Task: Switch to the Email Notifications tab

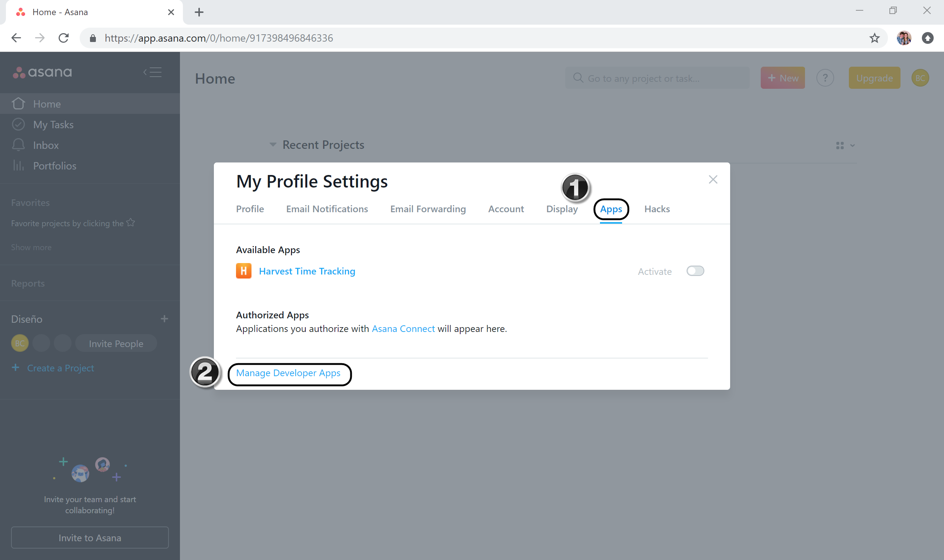Action: [x=327, y=209]
